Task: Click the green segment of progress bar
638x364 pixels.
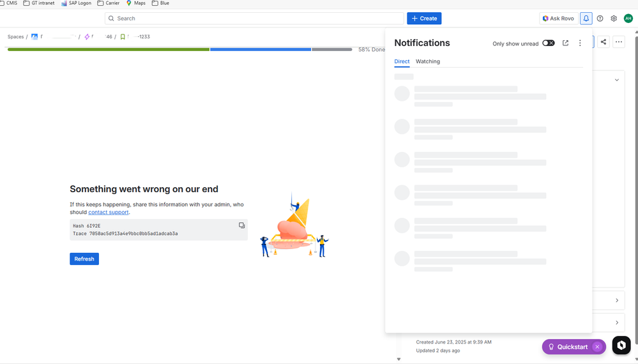Action: tap(109, 49)
